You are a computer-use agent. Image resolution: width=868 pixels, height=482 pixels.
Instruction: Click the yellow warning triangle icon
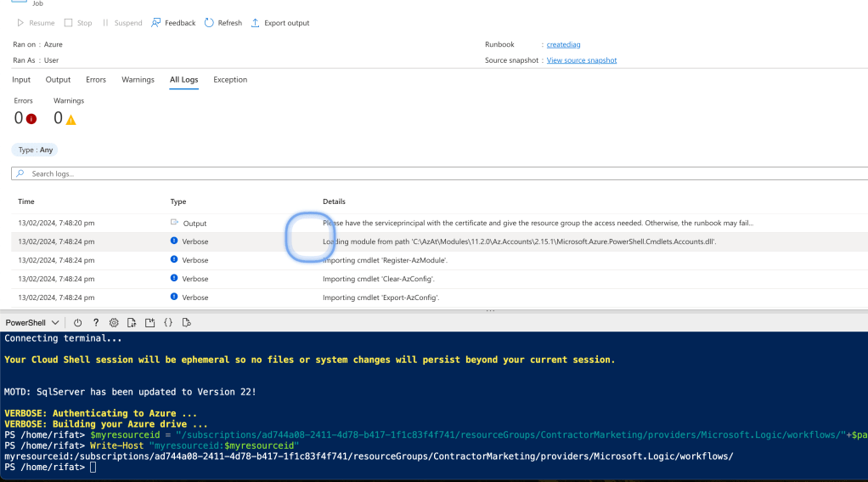coord(70,119)
